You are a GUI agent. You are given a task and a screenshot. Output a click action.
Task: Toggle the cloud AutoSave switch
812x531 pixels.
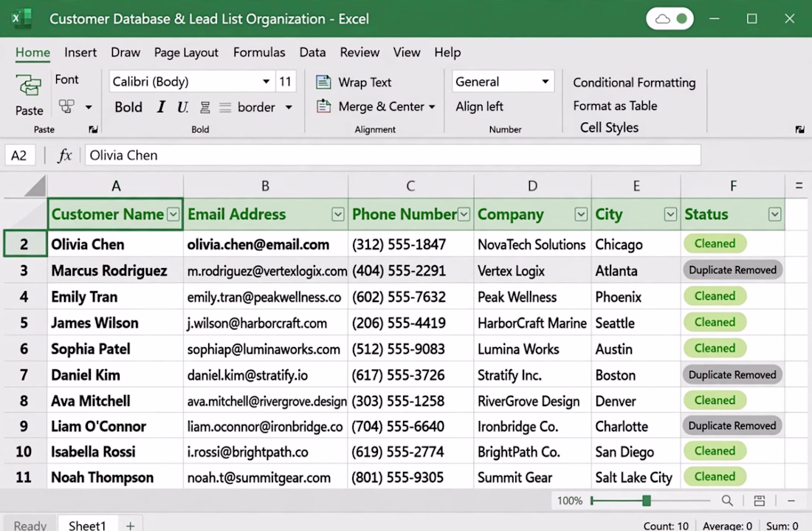pos(670,18)
